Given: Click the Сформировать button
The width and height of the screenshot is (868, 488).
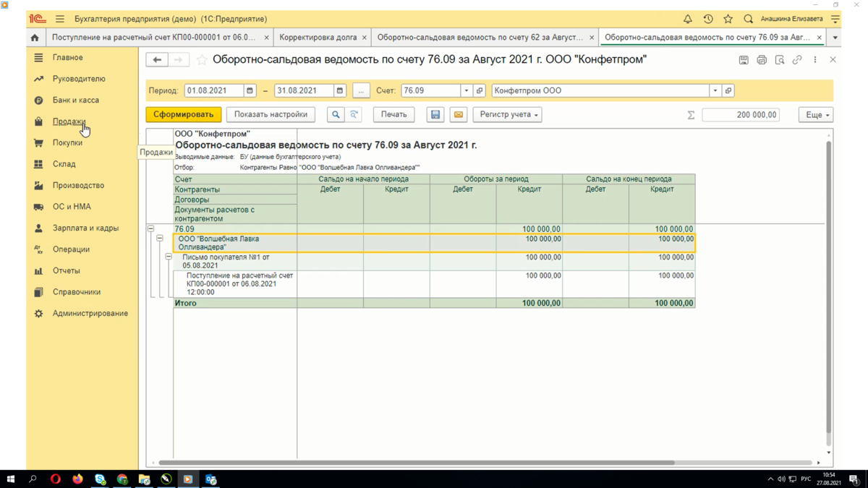Looking at the screenshot, I should (183, 114).
